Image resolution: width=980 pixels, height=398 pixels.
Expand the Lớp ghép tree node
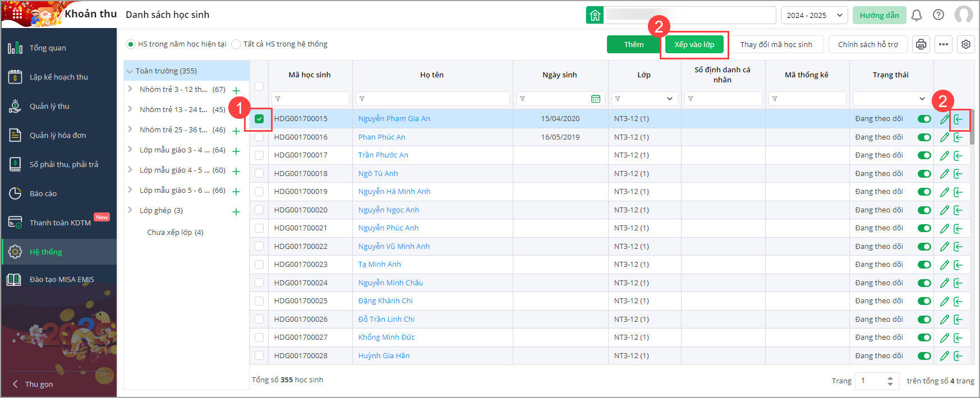tap(130, 210)
